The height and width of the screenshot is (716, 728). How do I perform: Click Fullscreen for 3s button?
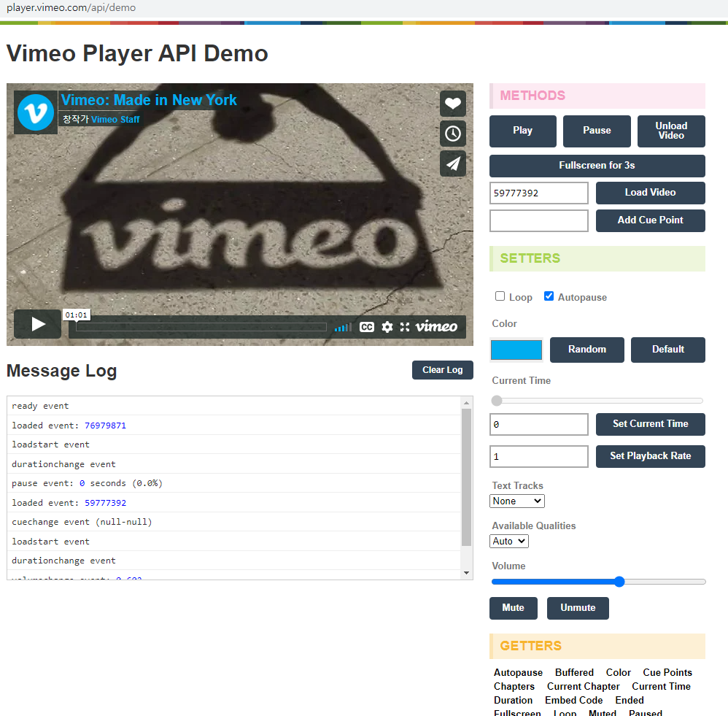click(x=597, y=166)
